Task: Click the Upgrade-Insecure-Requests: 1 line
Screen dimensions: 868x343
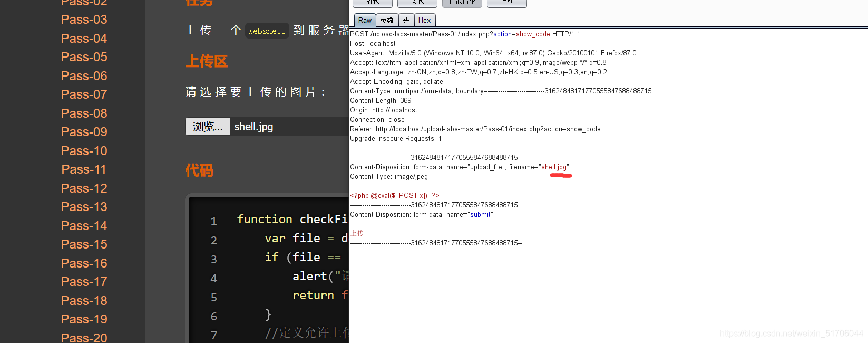Action: (x=396, y=138)
